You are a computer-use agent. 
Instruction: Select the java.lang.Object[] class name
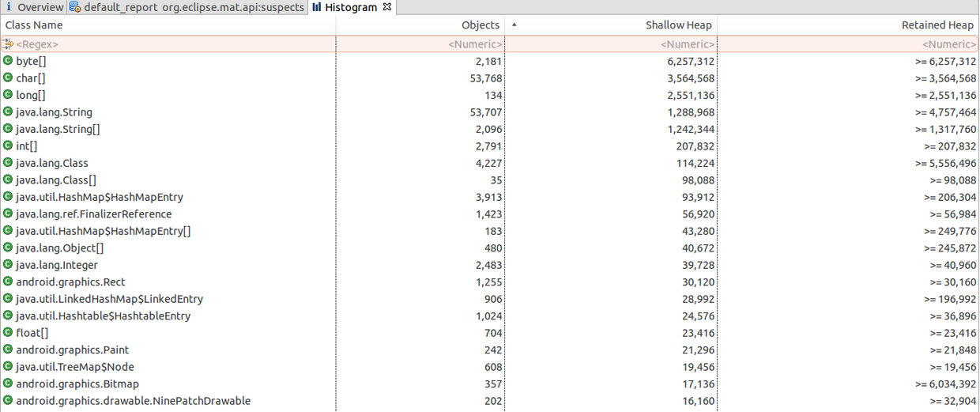coord(59,248)
